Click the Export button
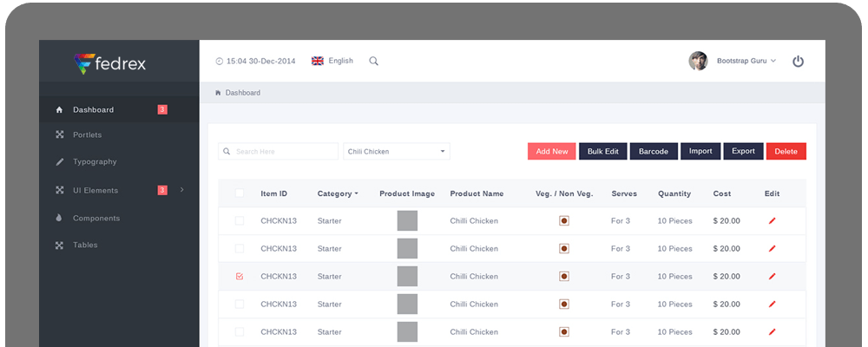Screen dimensions: 868x347 point(744,151)
